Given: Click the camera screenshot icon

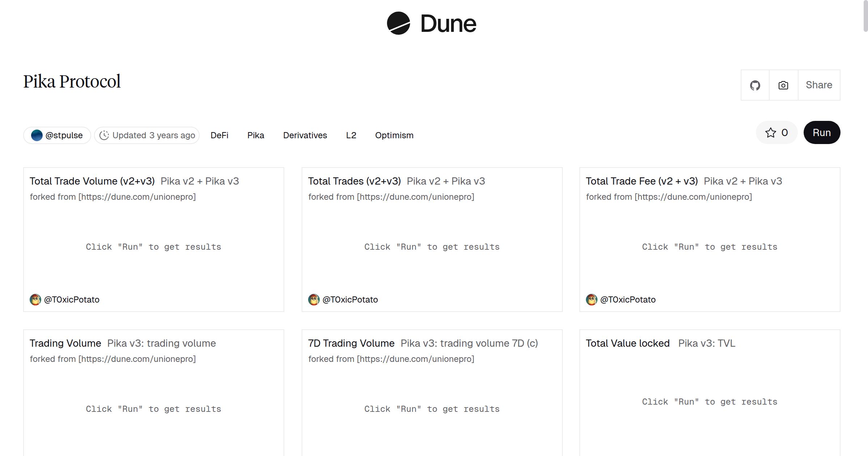Looking at the screenshot, I should point(783,85).
